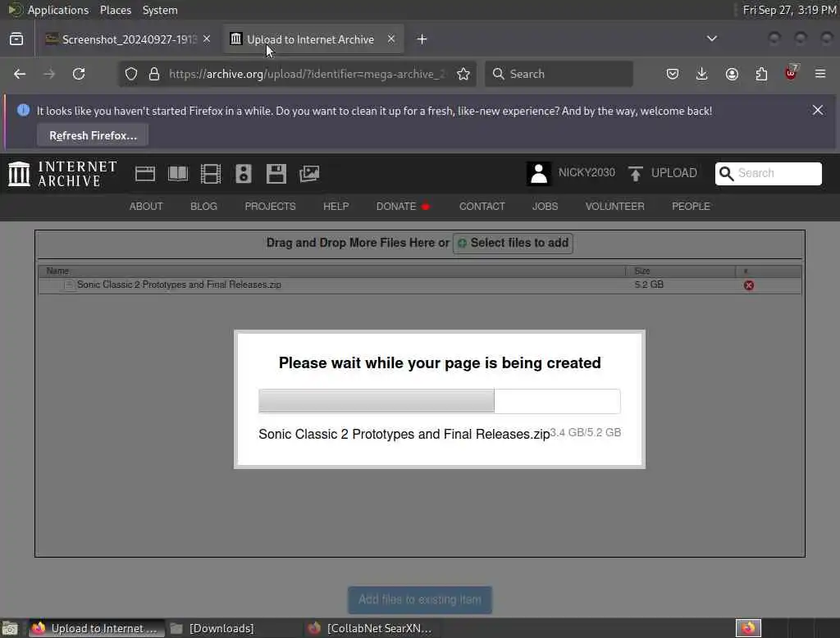Screen dimensions: 840x638
Task: Reload the page with the refresh icon
Action: click(x=79, y=74)
